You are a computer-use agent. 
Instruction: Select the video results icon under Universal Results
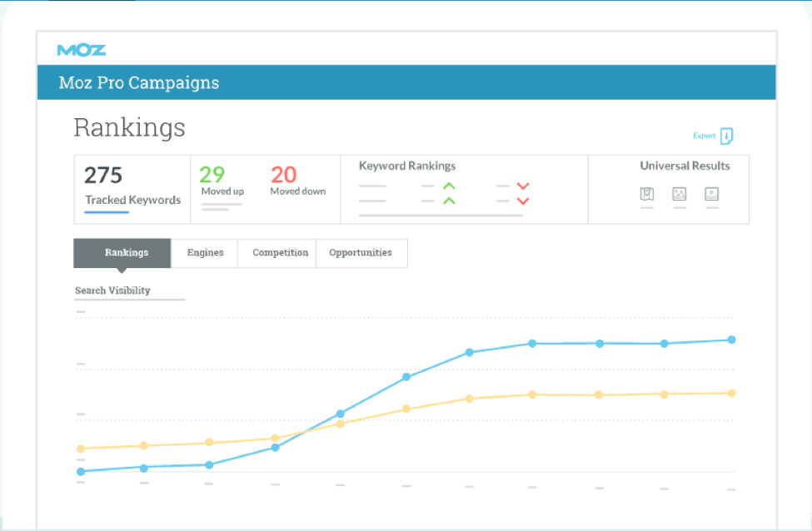[712, 194]
